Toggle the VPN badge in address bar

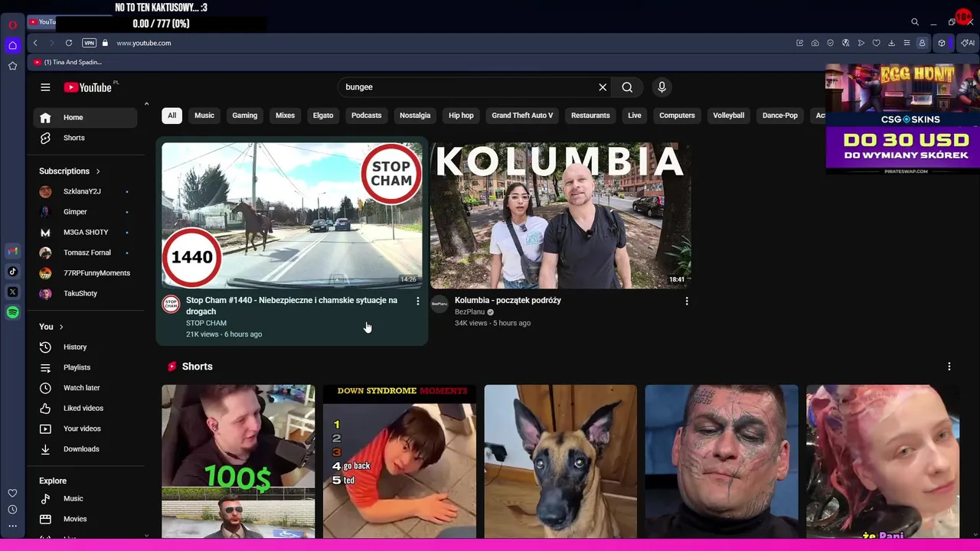pyautogui.click(x=89, y=43)
